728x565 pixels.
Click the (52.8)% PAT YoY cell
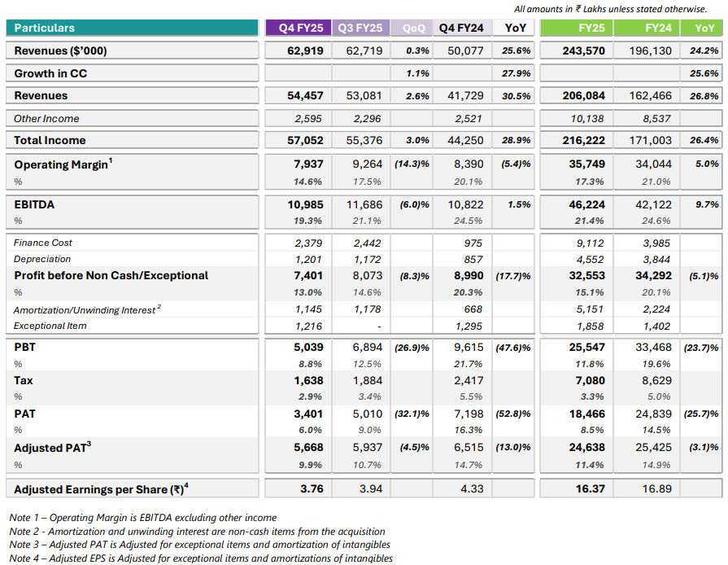pos(513,414)
